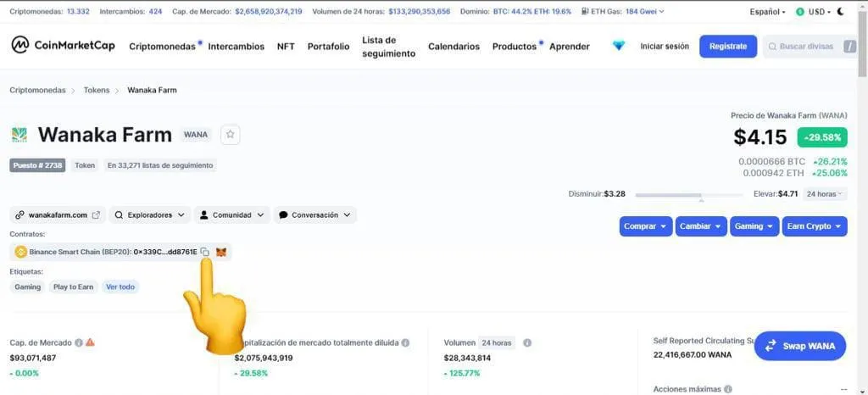Add token to MetaMask fox icon
The image size is (868, 395).
221,252
